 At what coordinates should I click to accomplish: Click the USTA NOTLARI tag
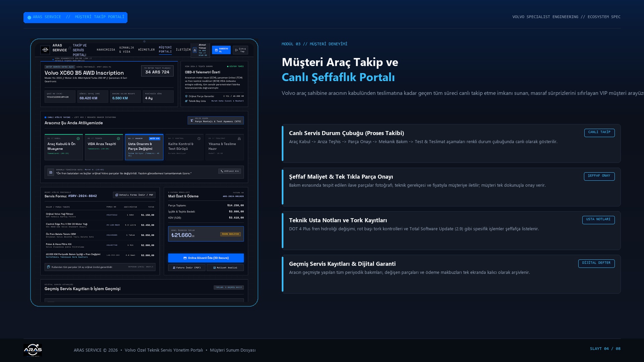point(598,220)
